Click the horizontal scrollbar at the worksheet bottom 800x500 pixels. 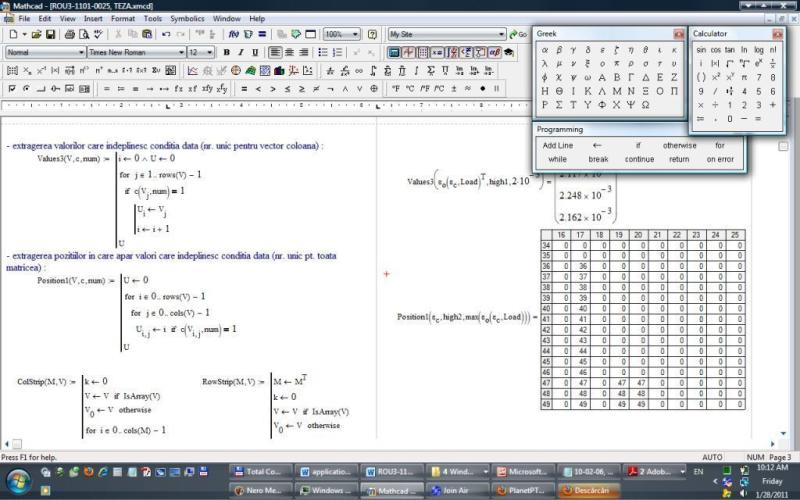pos(400,444)
